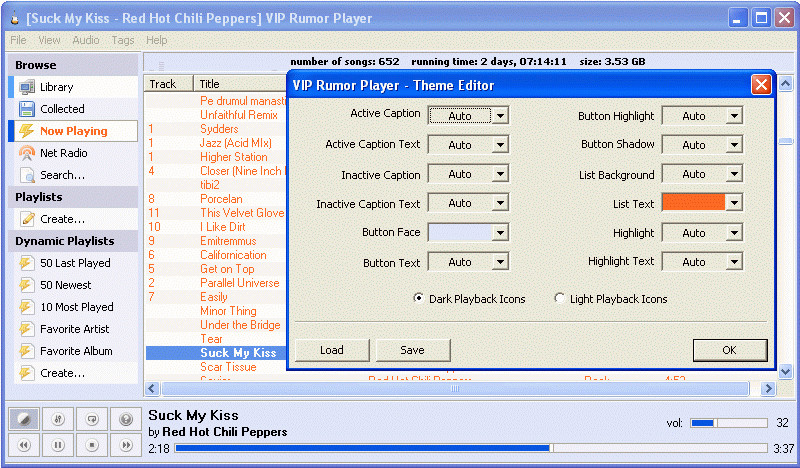Select the song Porcelan
The image size is (800, 468).
pos(221,199)
